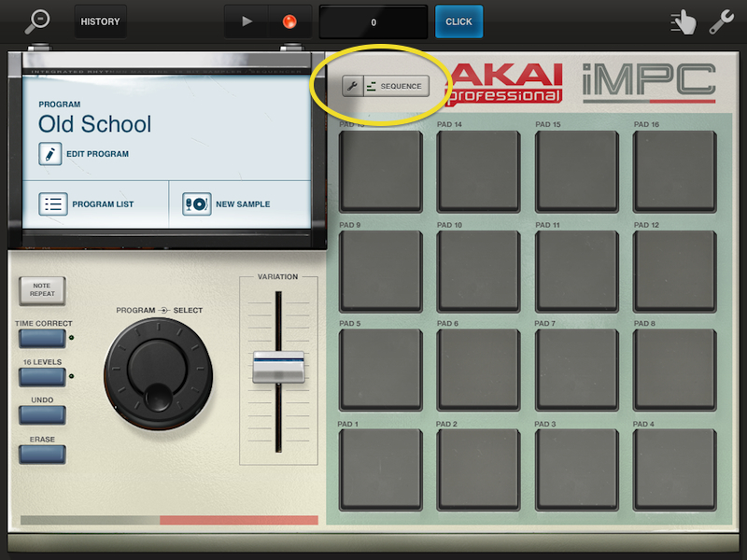The height and width of the screenshot is (560, 747).
Task: Tap the VARIATION slider handle
Action: (x=278, y=367)
